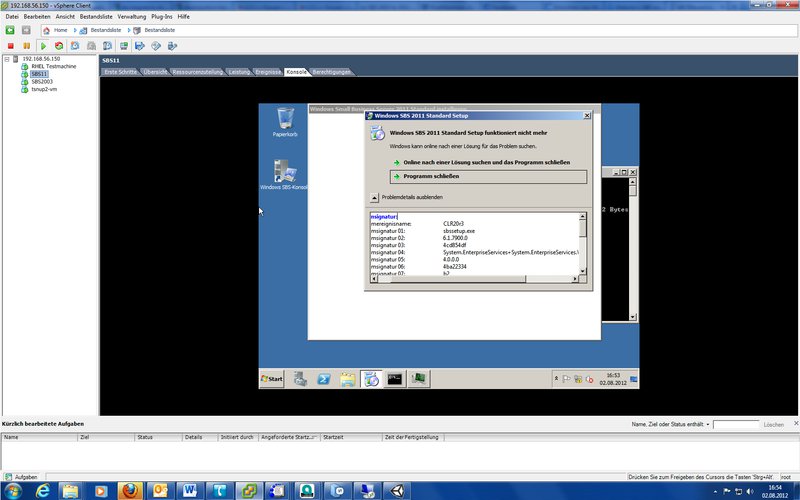The height and width of the screenshot is (500, 800).
Task: Select the RHEL Testmachine VM in tree
Action: click(x=54, y=66)
